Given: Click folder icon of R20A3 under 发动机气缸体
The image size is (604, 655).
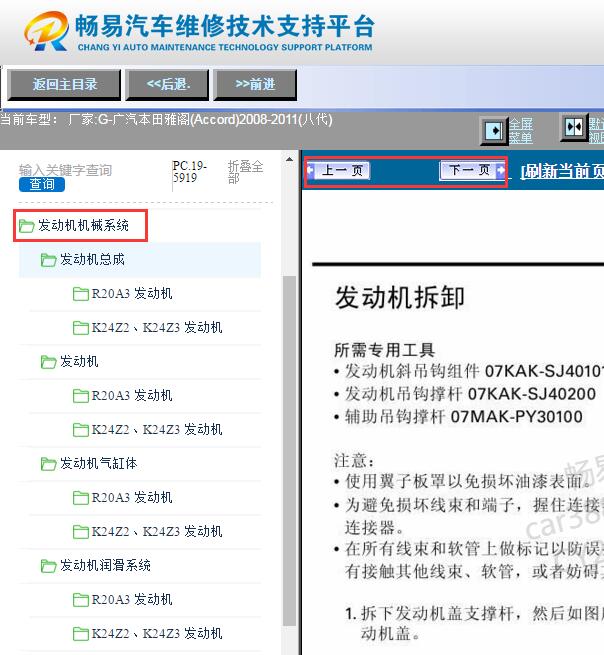Looking at the screenshot, I should pyautogui.click(x=81, y=498).
